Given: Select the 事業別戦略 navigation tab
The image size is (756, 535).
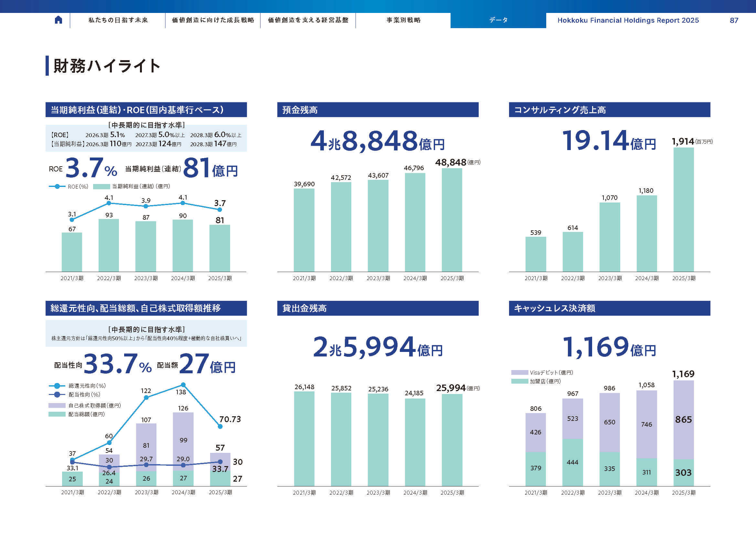Looking at the screenshot, I should [x=403, y=20].
